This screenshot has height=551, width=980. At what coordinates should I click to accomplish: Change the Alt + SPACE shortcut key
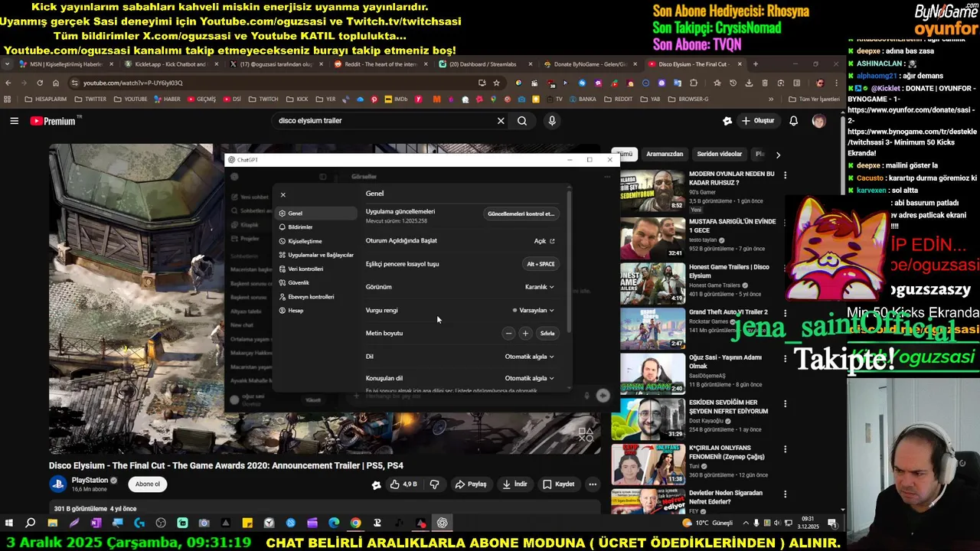click(x=541, y=264)
